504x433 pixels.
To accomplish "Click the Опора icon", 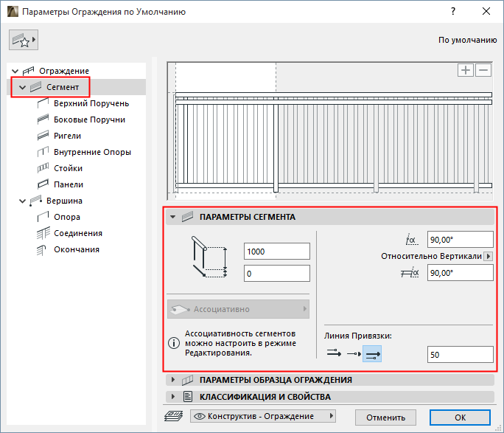I will point(43,217).
